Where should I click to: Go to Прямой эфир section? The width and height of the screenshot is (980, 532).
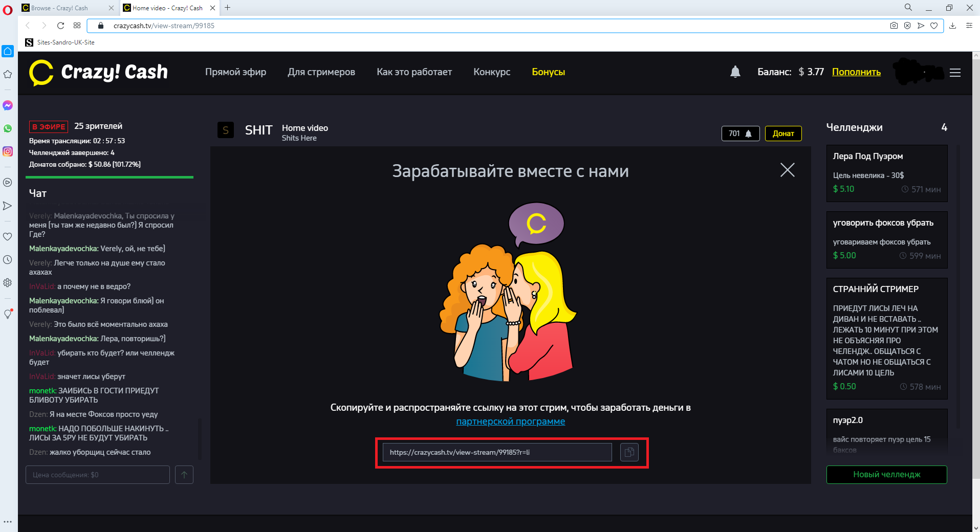(235, 72)
